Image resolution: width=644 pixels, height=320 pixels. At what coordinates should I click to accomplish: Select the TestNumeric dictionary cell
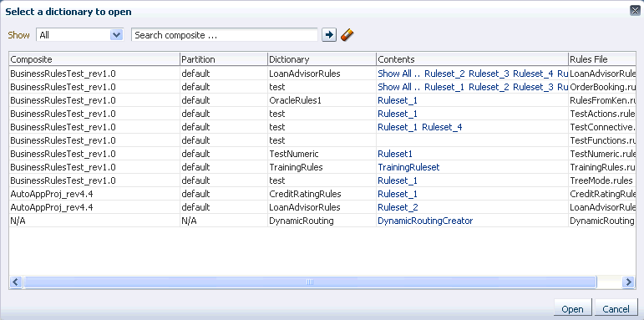(x=322, y=154)
